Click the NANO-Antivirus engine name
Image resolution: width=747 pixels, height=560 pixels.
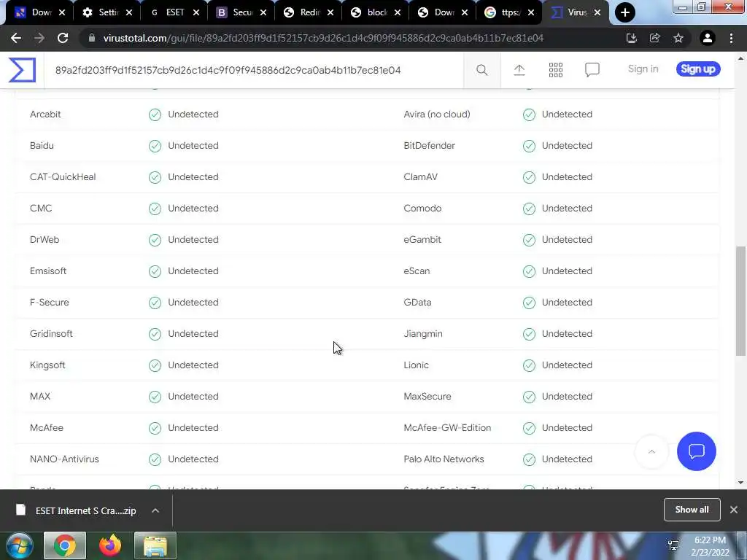pyautogui.click(x=64, y=459)
